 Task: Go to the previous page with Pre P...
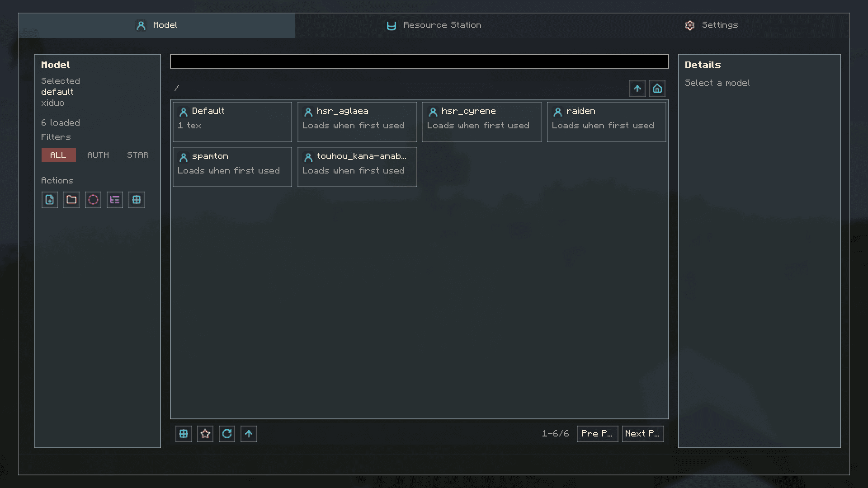point(597,434)
